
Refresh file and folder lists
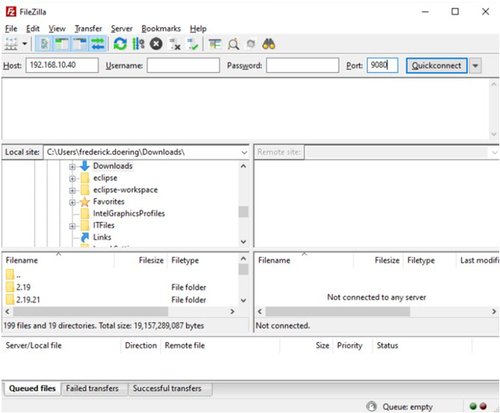pos(120,44)
